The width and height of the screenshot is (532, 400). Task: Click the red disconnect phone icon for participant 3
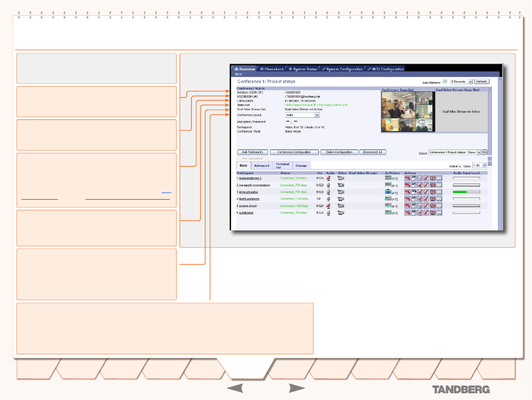[x=407, y=192]
